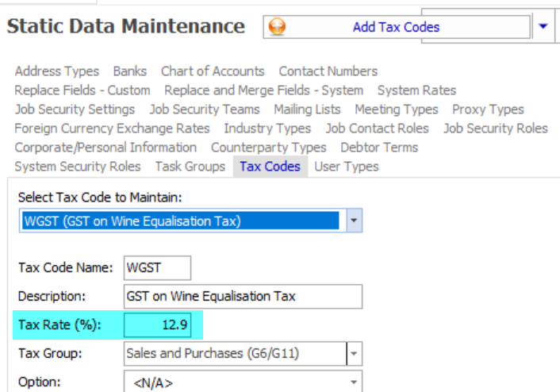
Task: Select the Banks tab
Action: point(130,71)
